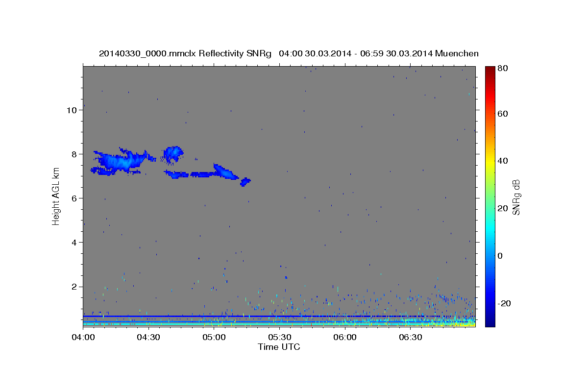The height and width of the screenshot is (392, 588).
Task: Click the small cloud echo near 05:15 UTC
Action: click(245, 182)
